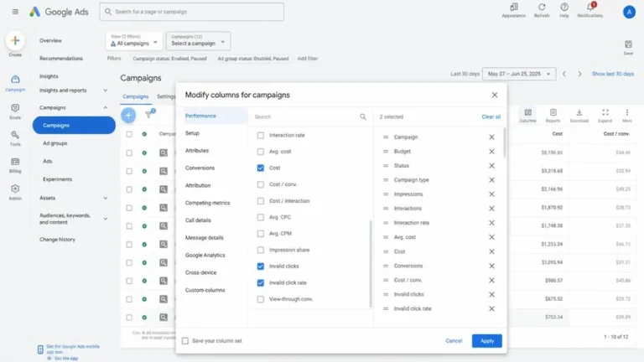
Task: Open Change history in the sidebar
Action: [x=58, y=240]
